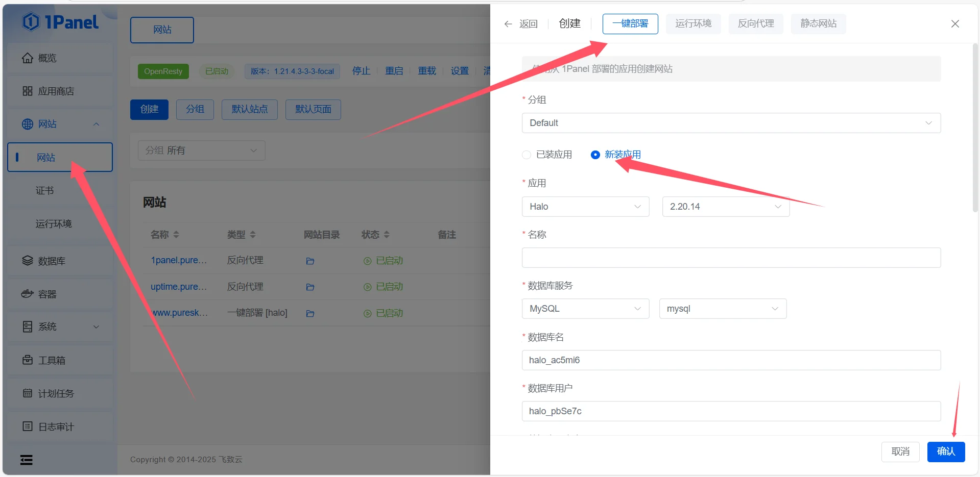Click status icon of www.puresk… row
This screenshot has height=477, width=980.
click(367, 314)
